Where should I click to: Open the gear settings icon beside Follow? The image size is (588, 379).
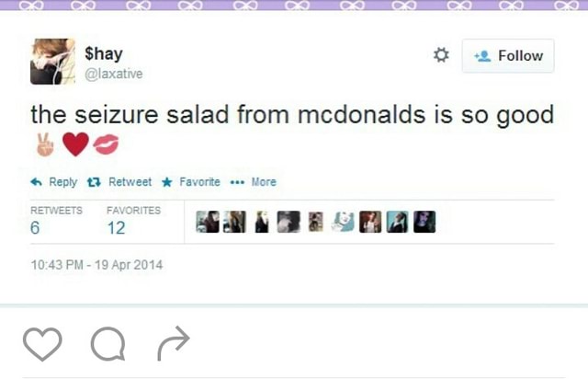tap(441, 55)
